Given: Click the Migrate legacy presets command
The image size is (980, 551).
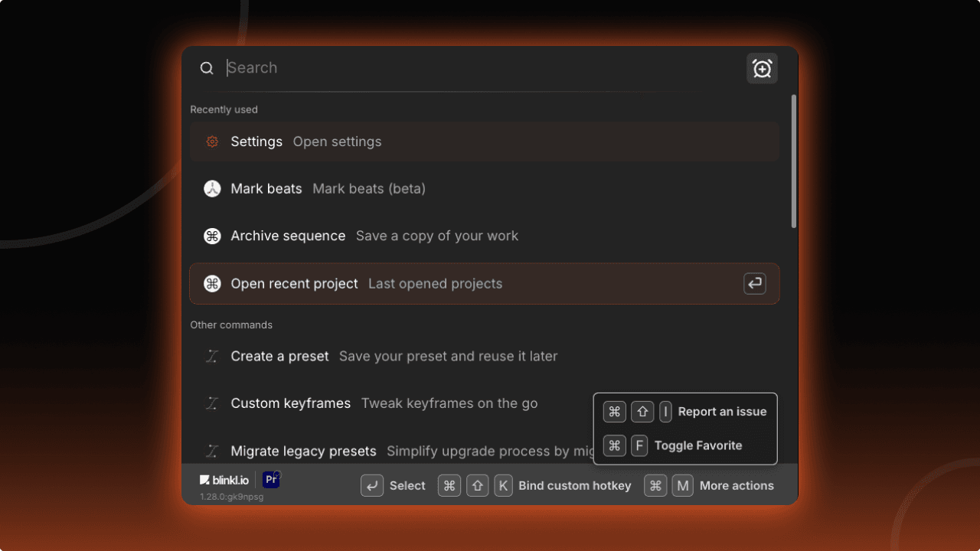Looking at the screenshot, I should (303, 451).
